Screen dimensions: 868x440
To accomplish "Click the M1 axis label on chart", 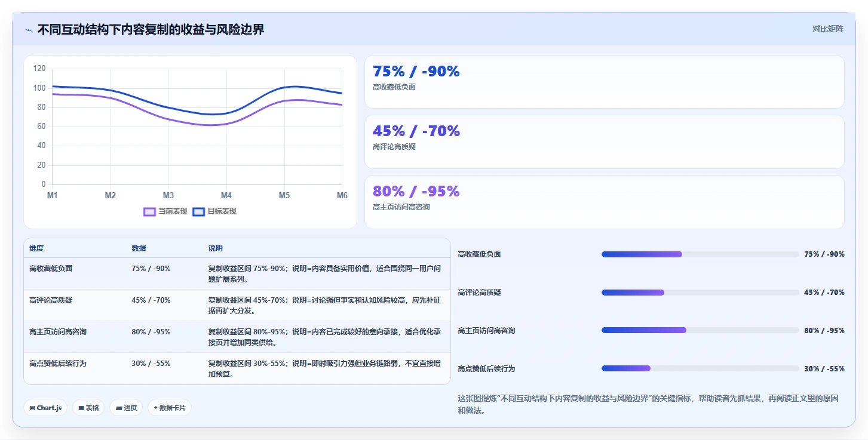I will [53, 195].
